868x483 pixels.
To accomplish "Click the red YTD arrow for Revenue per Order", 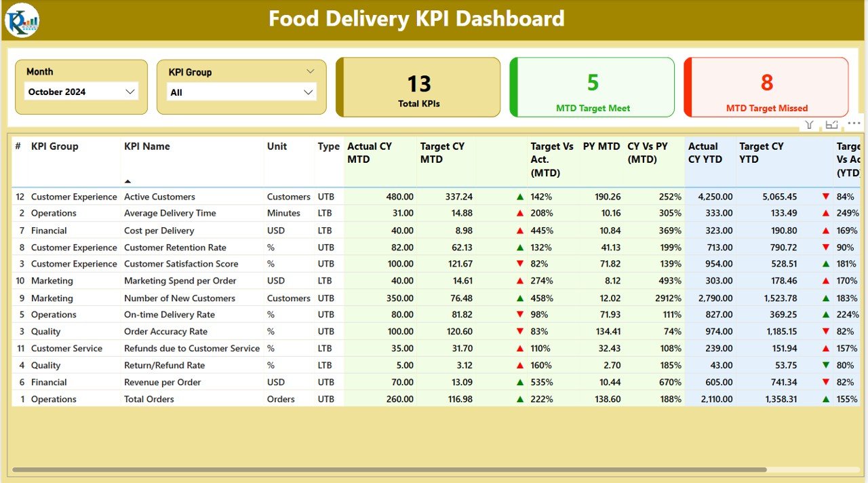I will coord(826,383).
